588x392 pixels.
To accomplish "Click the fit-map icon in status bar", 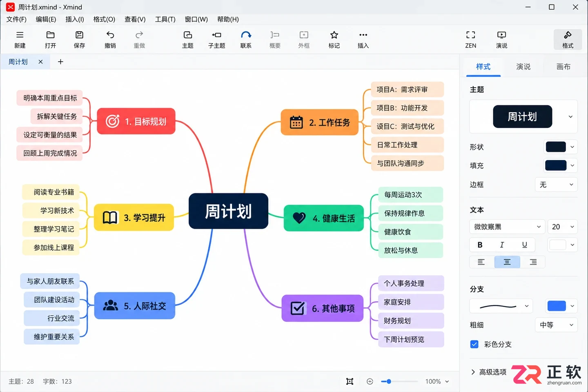I will (350, 381).
